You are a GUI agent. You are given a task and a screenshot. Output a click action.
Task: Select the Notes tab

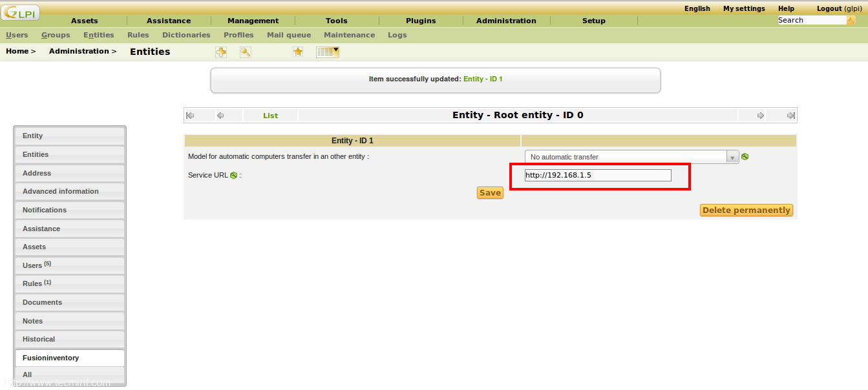pos(70,321)
